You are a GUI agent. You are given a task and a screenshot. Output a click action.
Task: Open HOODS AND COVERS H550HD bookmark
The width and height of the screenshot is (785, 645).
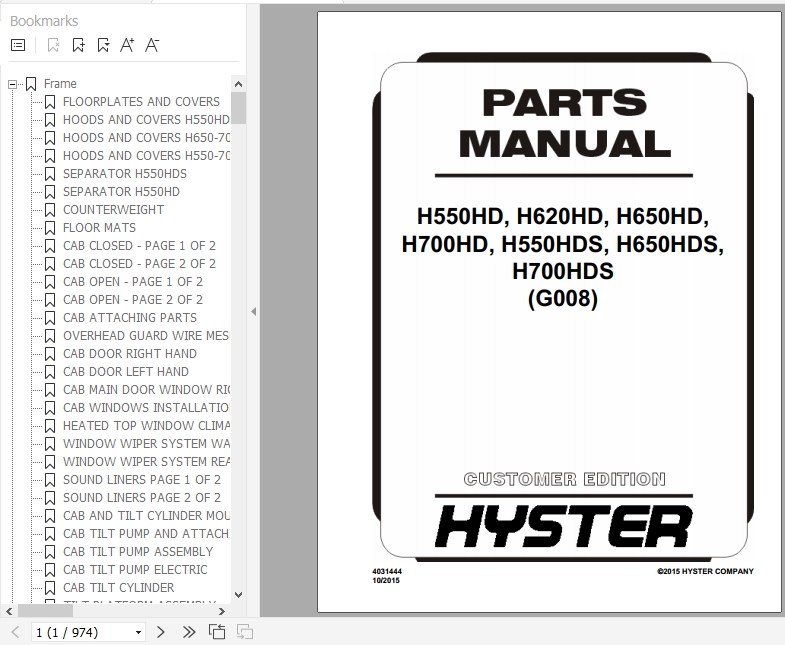pyautogui.click(x=146, y=120)
